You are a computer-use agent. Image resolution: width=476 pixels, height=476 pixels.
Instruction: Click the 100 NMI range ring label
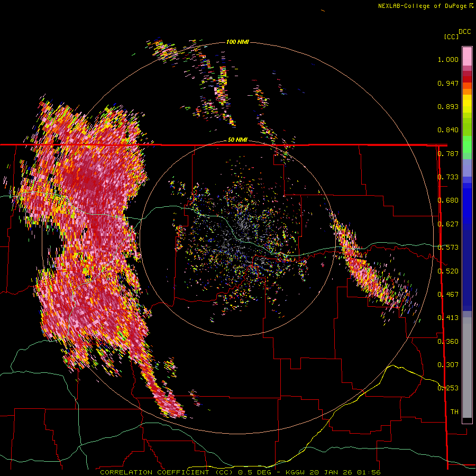pyautogui.click(x=237, y=42)
